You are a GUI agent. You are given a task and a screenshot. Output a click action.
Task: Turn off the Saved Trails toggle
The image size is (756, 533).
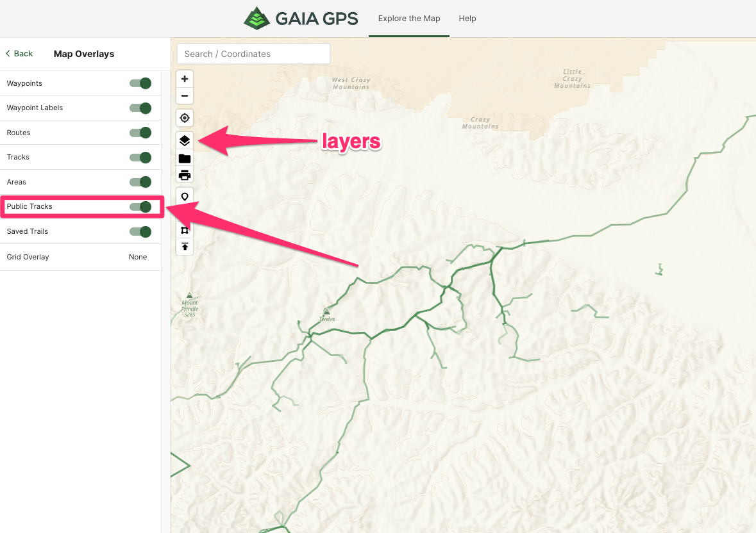(140, 231)
